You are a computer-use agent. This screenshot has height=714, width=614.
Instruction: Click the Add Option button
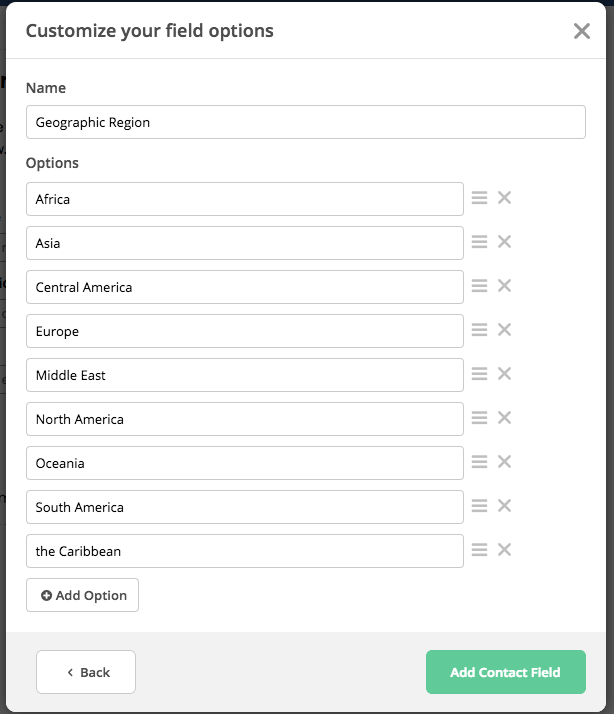click(82, 595)
